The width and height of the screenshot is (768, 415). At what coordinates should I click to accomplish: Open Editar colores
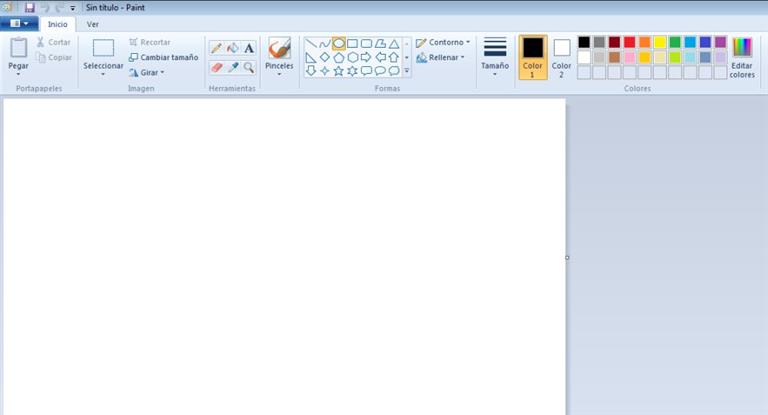pyautogui.click(x=742, y=57)
